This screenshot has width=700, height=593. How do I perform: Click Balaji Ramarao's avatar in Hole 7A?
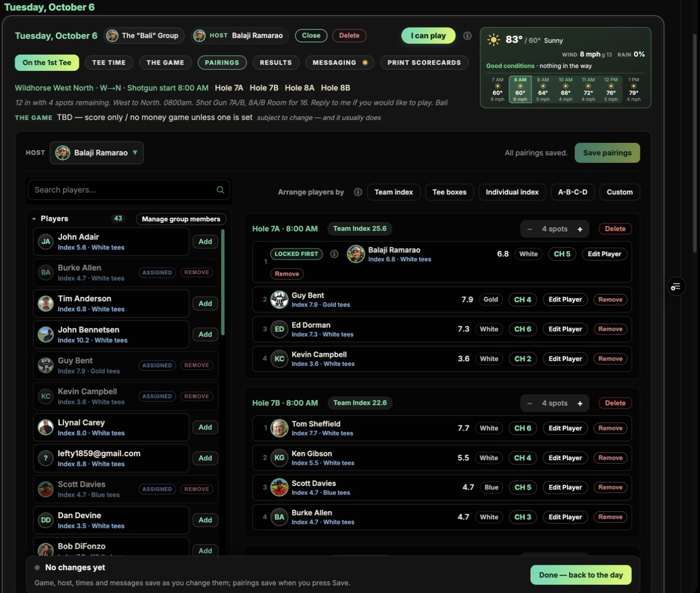[x=356, y=254]
